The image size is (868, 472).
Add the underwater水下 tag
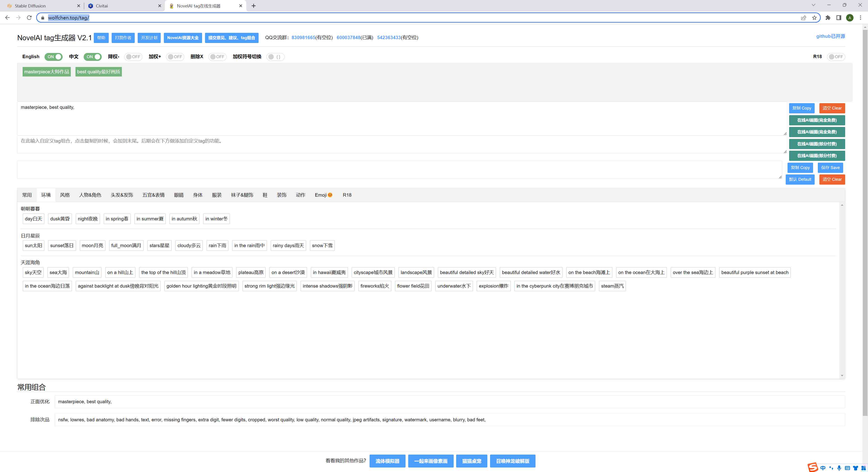tap(454, 286)
